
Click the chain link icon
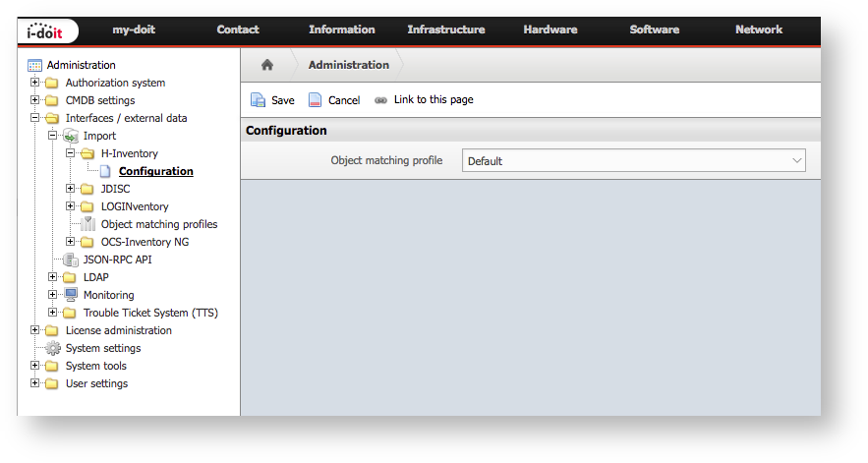pos(381,100)
